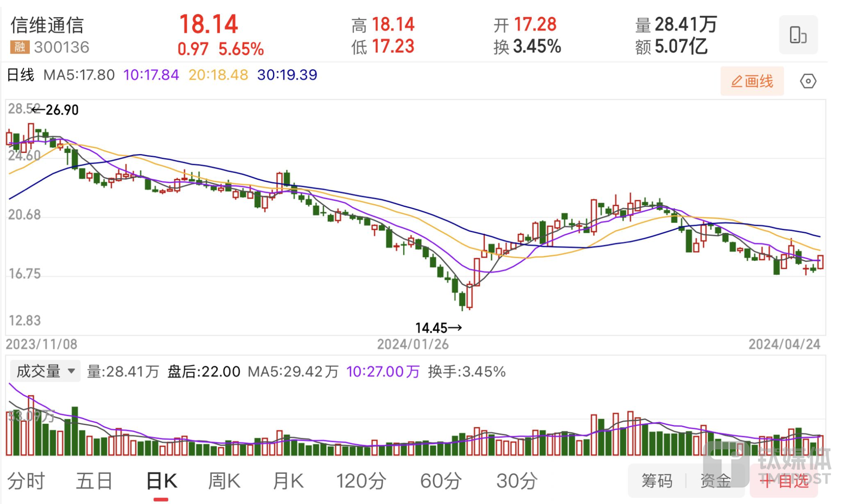
Task: Open chart settings hexagon icon
Action: click(808, 81)
